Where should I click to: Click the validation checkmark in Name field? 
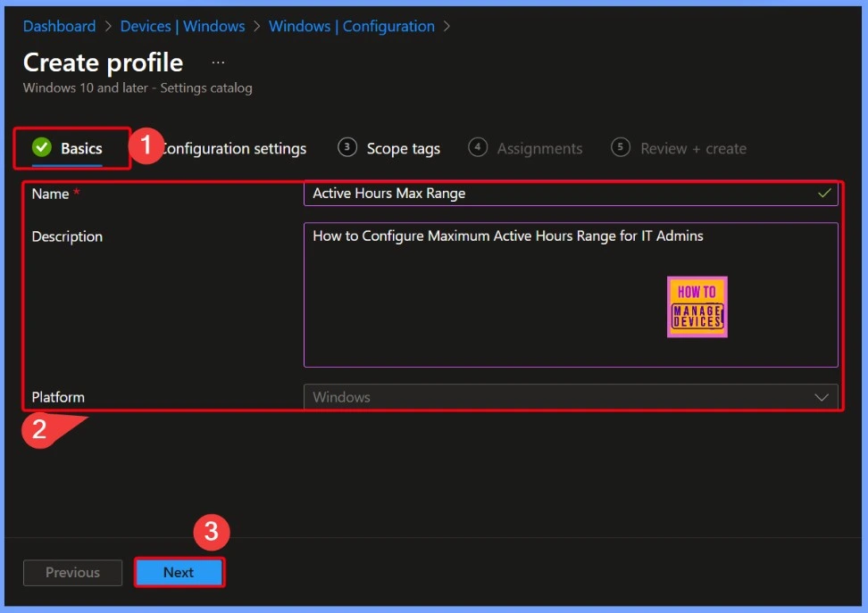coord(824,193)
